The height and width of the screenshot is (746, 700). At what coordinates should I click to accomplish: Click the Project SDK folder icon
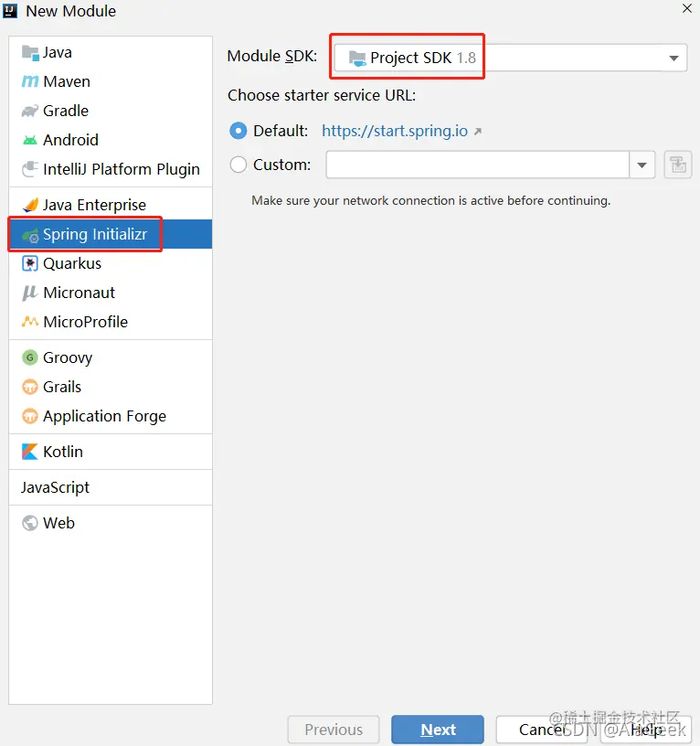point(357,58)
